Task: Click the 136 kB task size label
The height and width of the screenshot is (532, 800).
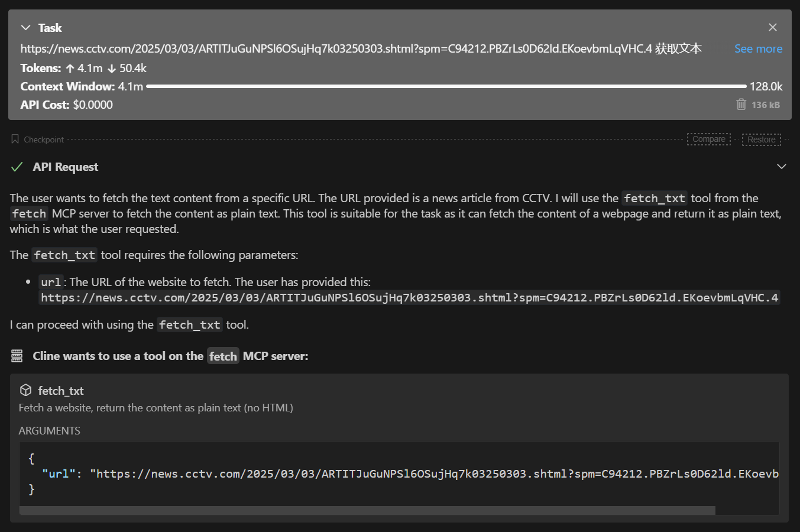Action: coord(766,105)
